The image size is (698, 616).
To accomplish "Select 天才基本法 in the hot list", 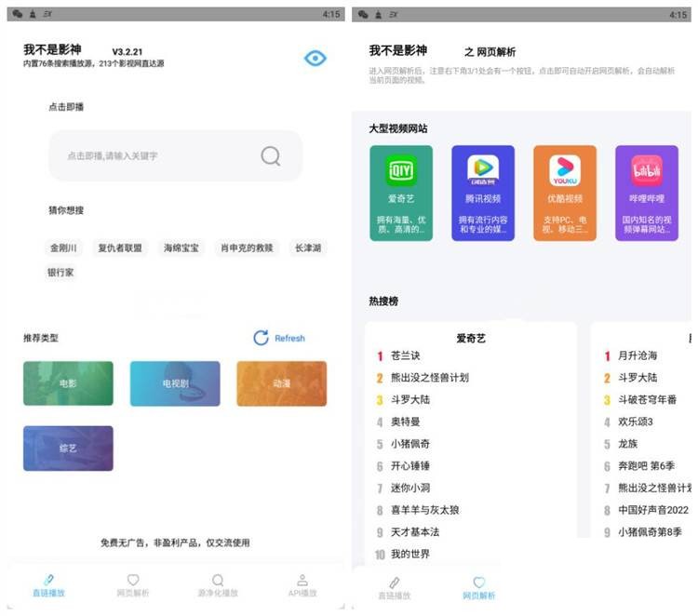I will [x=415, y=532].
